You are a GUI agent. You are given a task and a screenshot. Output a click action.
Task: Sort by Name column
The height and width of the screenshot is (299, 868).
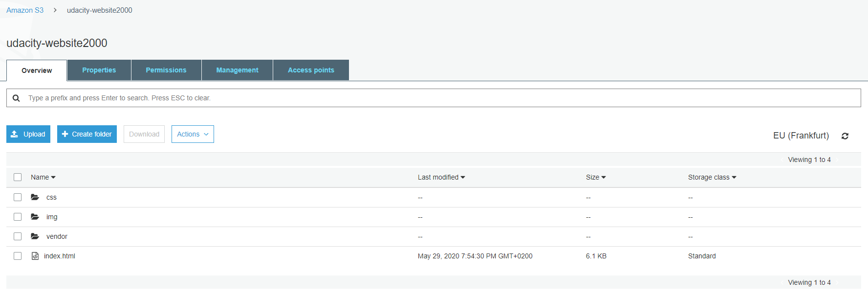tap(43, 177)
